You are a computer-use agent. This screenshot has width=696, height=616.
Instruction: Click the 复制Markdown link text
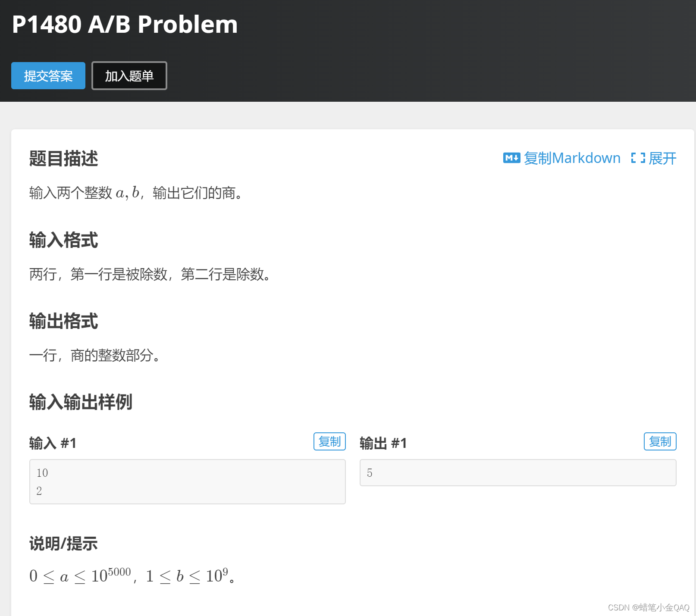[x=572, y=158]
